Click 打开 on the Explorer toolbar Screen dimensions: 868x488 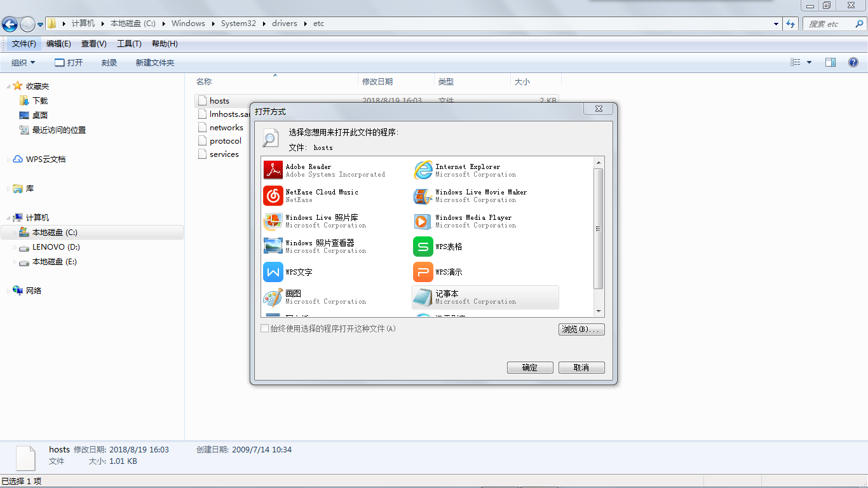(x=69, y=62)
